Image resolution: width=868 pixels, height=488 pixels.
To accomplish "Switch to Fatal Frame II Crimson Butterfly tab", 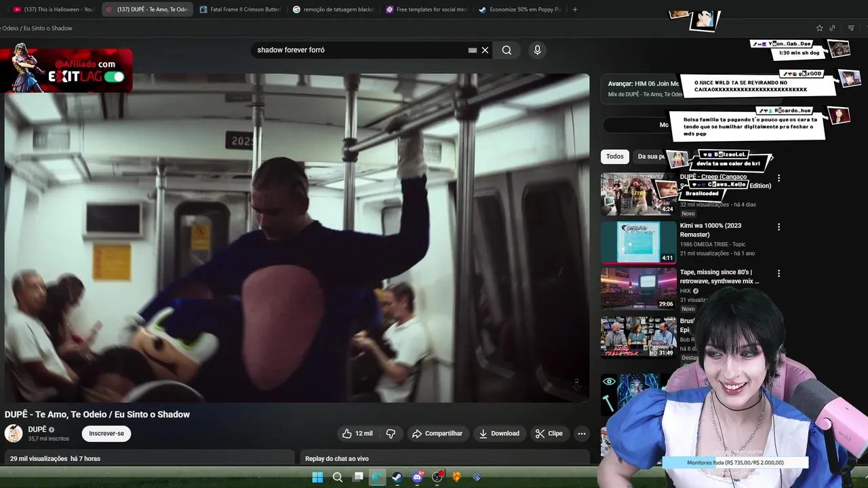I will tap(241, 9).
